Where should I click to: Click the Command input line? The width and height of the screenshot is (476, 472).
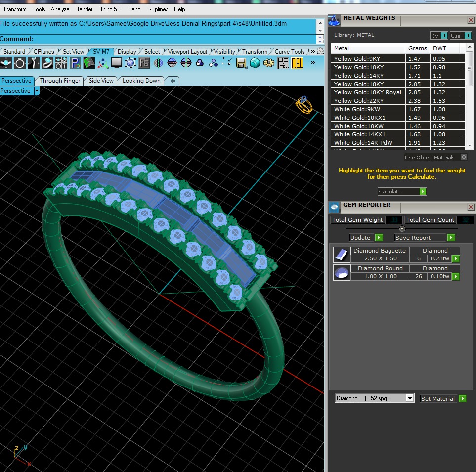pos(158,39)
